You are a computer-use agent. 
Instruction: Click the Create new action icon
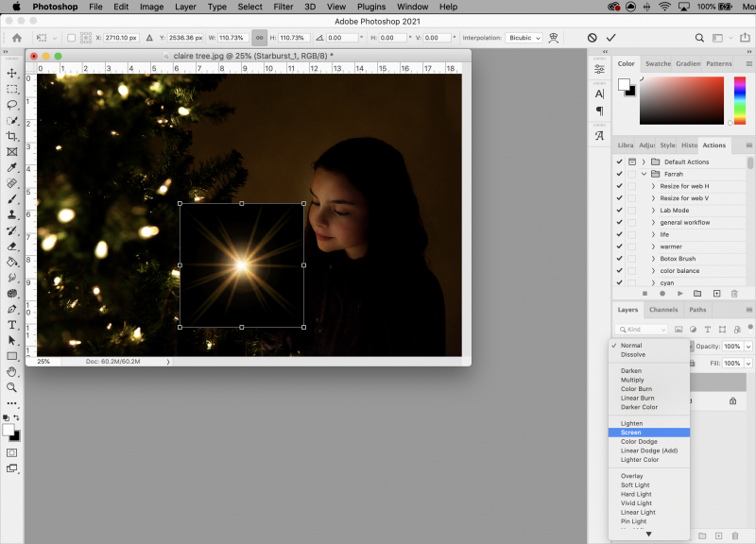tap(716, 294)
